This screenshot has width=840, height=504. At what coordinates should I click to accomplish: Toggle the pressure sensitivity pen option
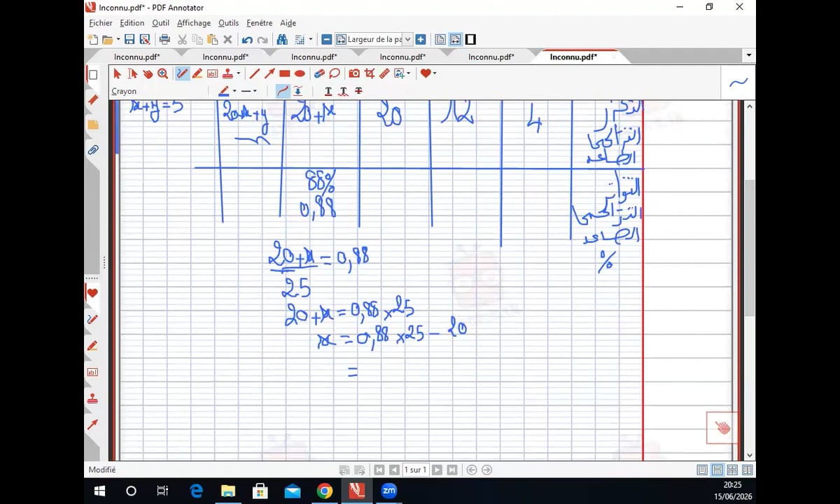pos(298,91)
